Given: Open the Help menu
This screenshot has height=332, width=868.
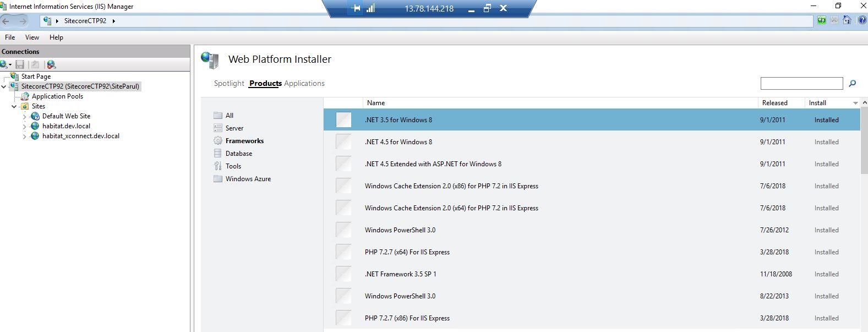Looking at the screenshot, I should [x=56, y=37].
